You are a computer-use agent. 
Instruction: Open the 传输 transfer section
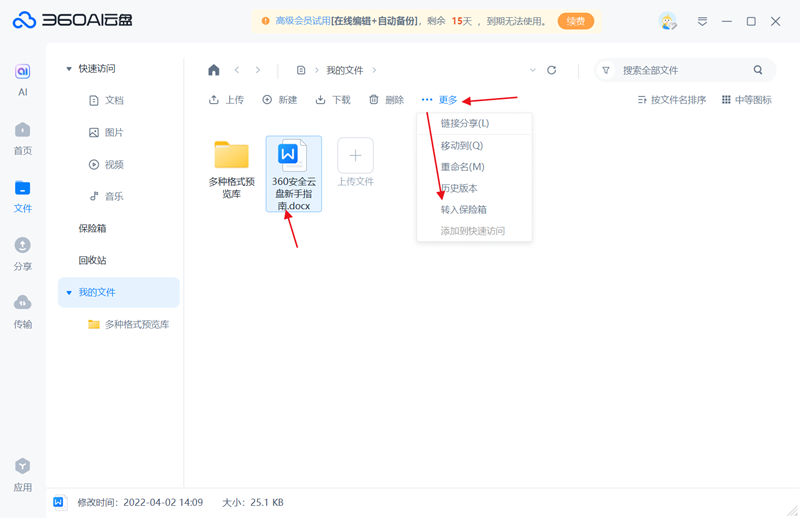pos(22,312)
